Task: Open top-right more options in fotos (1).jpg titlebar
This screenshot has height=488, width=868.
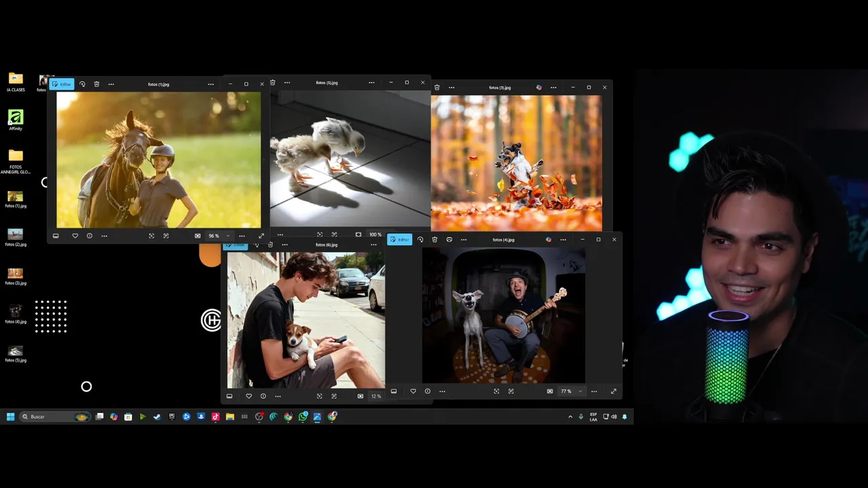Action: pyautogui.click(x=211, y=84)
